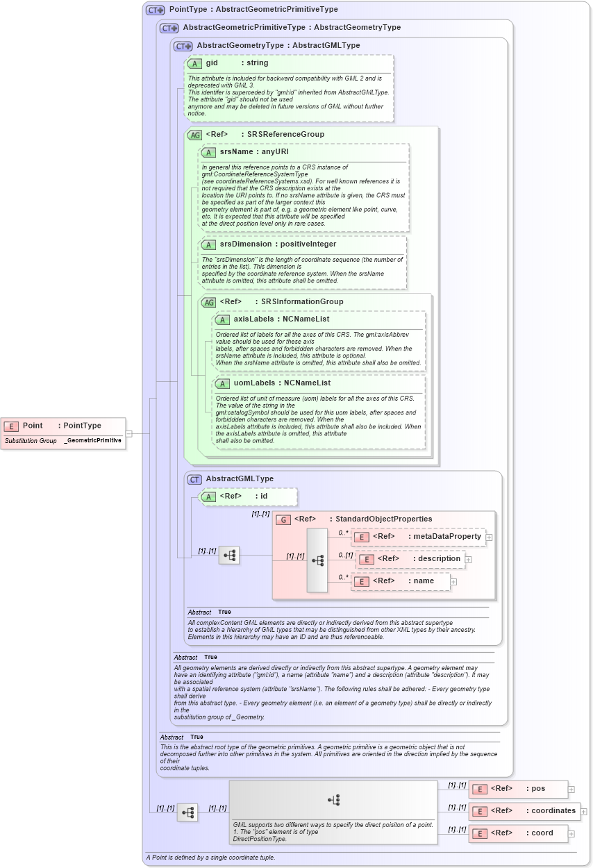593x868 pixels.
Task: Select the id attribute reference in AbstractGMLType
Action: 208,496
